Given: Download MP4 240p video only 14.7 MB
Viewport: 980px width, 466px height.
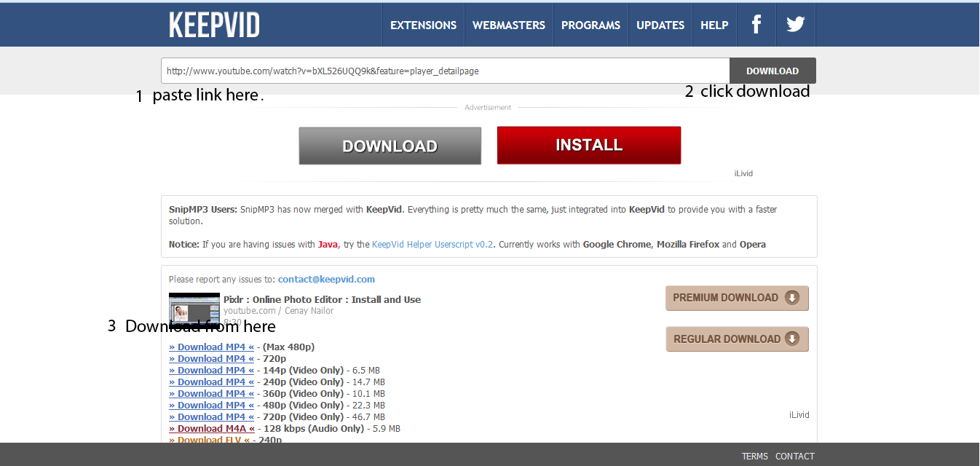Looking at the screenshot, I should tap(212, 382).
